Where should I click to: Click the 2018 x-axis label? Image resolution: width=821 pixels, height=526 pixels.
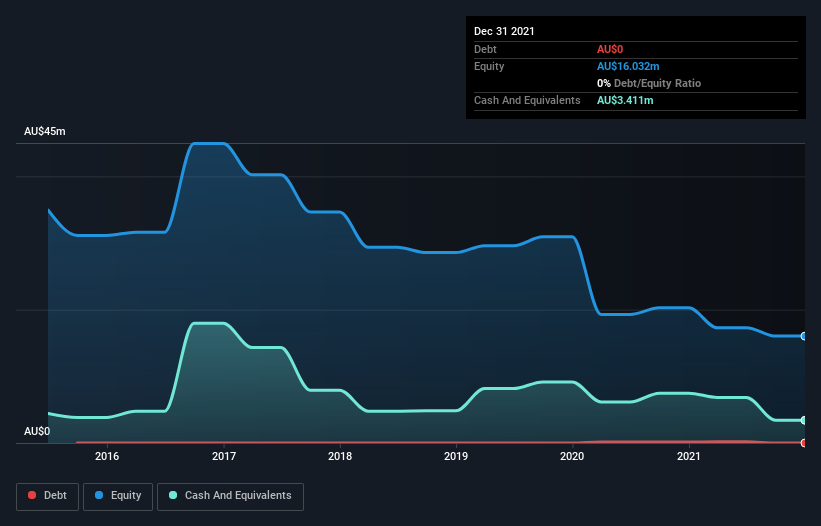(340, 456)
